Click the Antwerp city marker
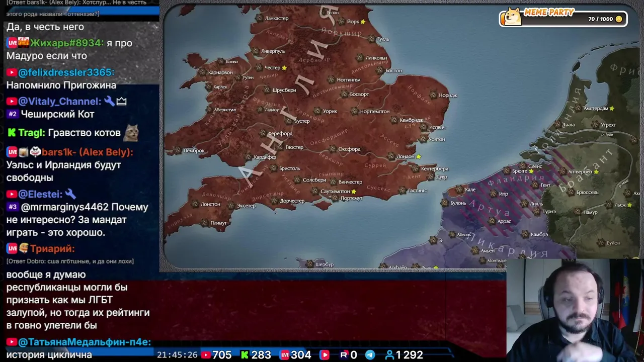Screen dimensions: 644x362 [x=562, y=172]
